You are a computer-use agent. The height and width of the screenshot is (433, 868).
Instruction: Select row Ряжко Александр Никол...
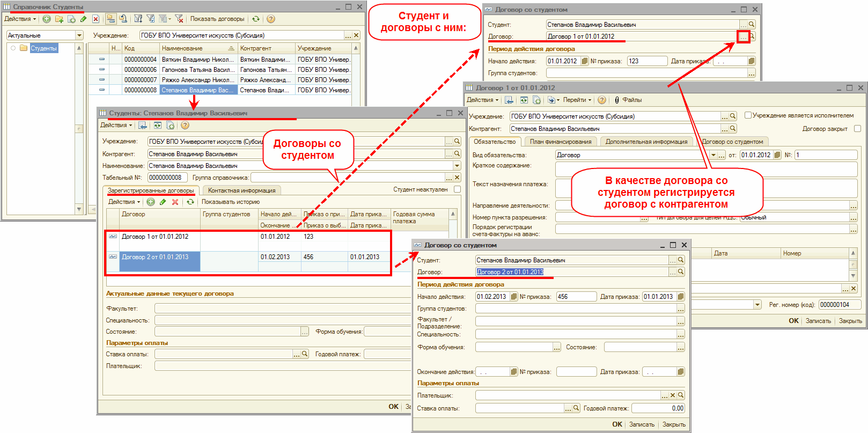pos(221,80)
